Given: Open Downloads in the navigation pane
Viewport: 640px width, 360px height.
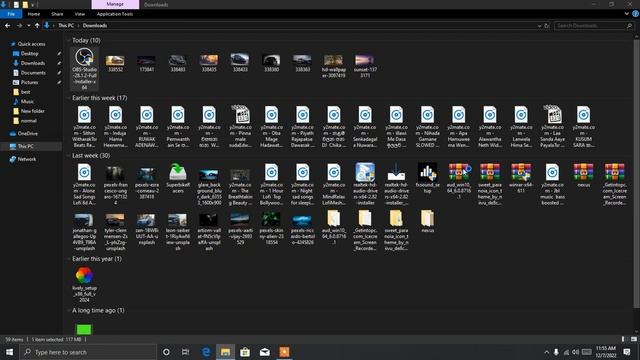Looking at the screenshot, I should tap(33, 63).
